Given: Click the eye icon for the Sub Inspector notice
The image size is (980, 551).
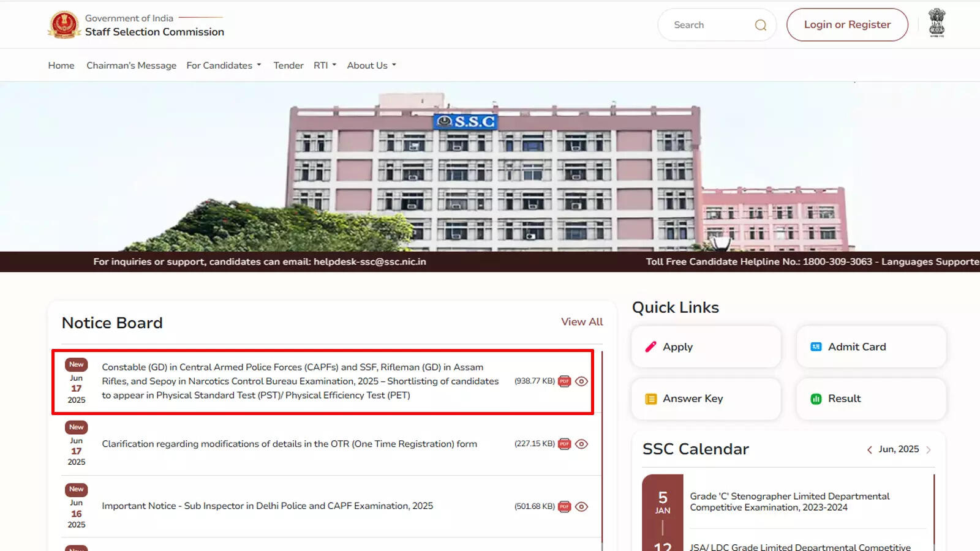Looking at the screenshot, I should point(581,506).
